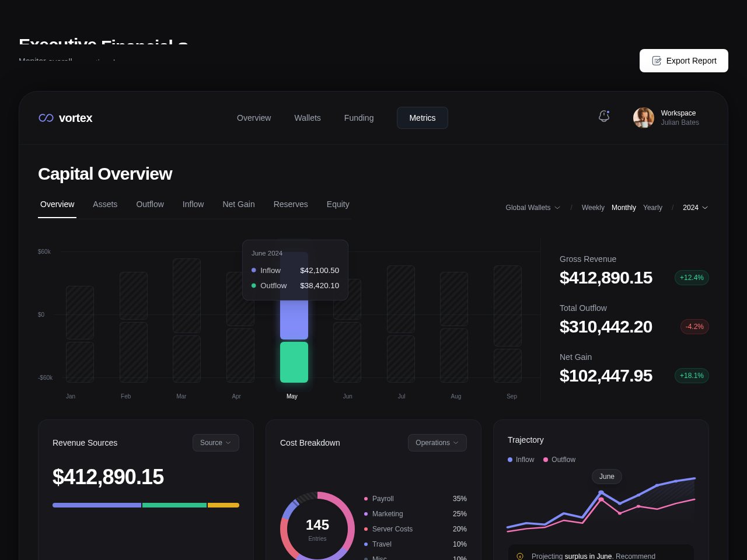
Task: Switch to Yearly view
Action: (x=652, y=208)
